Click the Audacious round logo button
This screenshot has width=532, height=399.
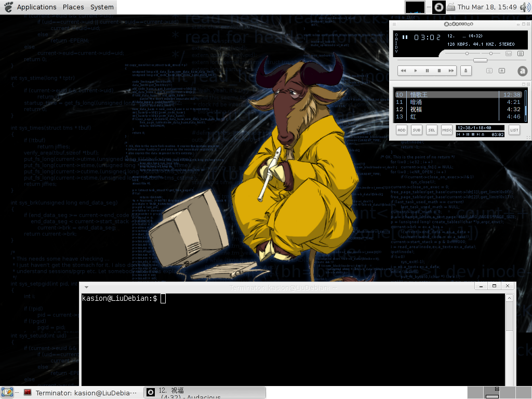point(523,71)
